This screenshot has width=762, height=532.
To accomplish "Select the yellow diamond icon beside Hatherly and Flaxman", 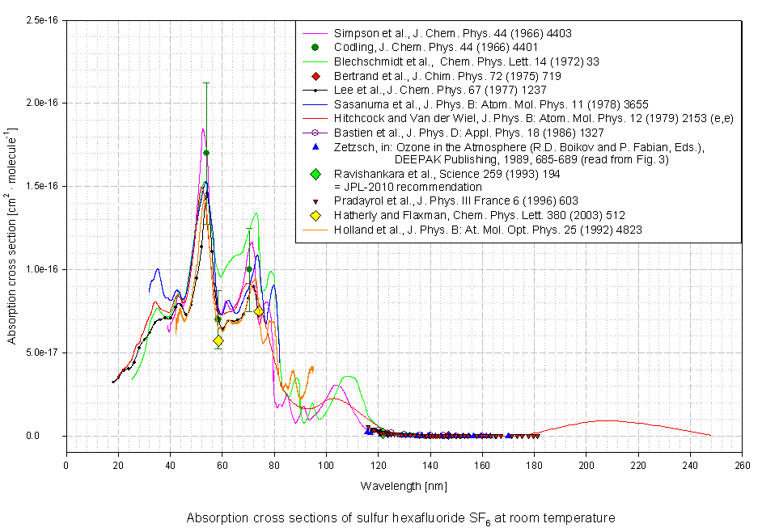I will click(x=315, y=215).
